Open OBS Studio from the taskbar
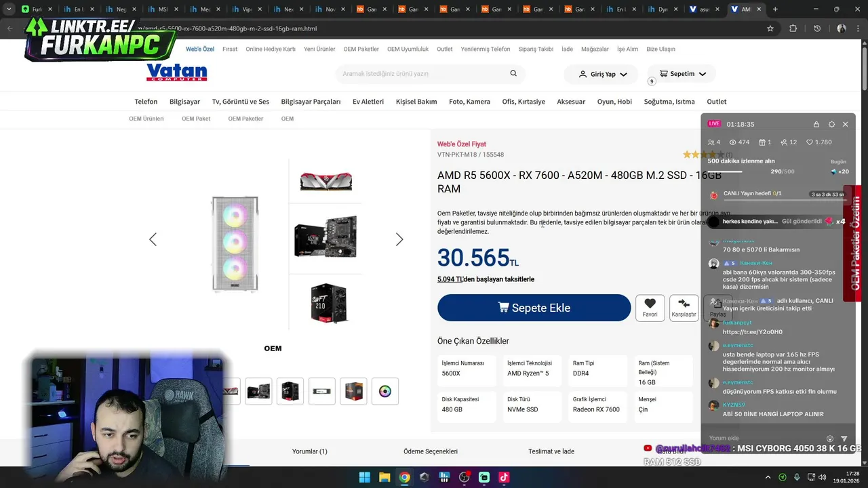 (x=464, y=477)
